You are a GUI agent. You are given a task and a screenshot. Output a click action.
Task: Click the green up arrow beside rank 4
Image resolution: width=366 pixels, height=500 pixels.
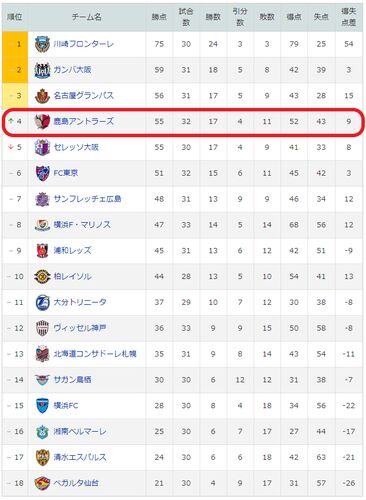click(11, 121)
